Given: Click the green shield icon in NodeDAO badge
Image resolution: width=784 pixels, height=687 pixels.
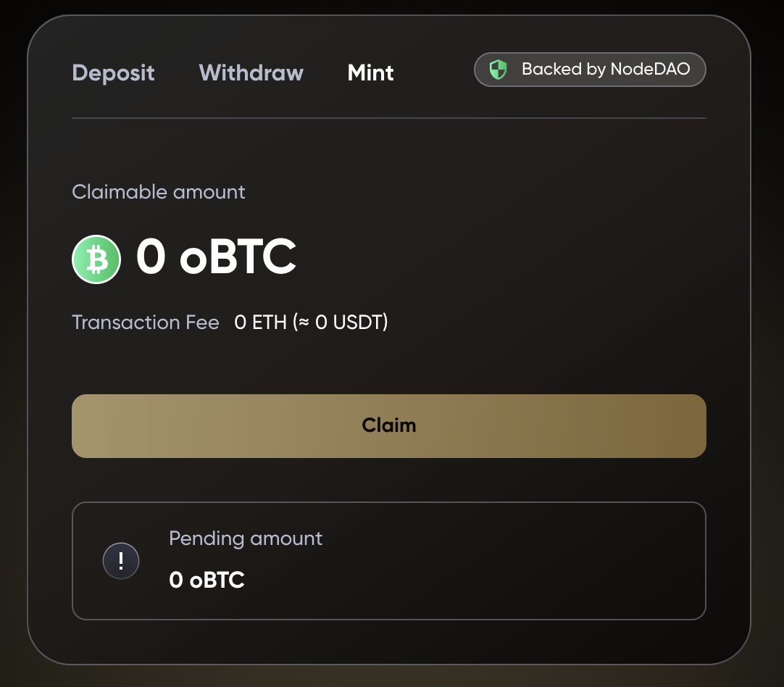Looking at the screenshot, I should tap(498, 70).
